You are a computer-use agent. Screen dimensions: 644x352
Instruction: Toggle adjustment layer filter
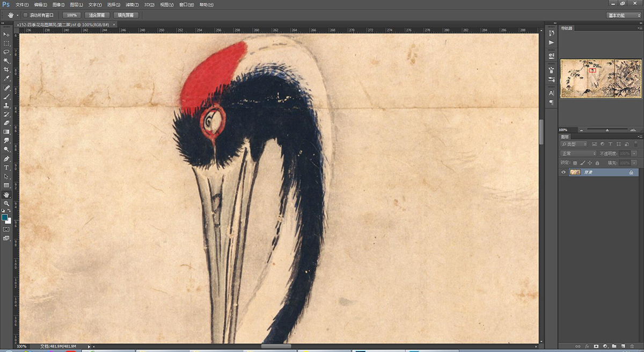pyautogui.click(x=602, y=144)
